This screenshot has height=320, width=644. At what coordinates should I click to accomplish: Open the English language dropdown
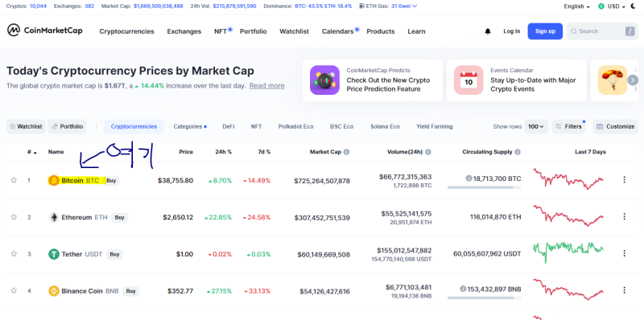(577, 6)
